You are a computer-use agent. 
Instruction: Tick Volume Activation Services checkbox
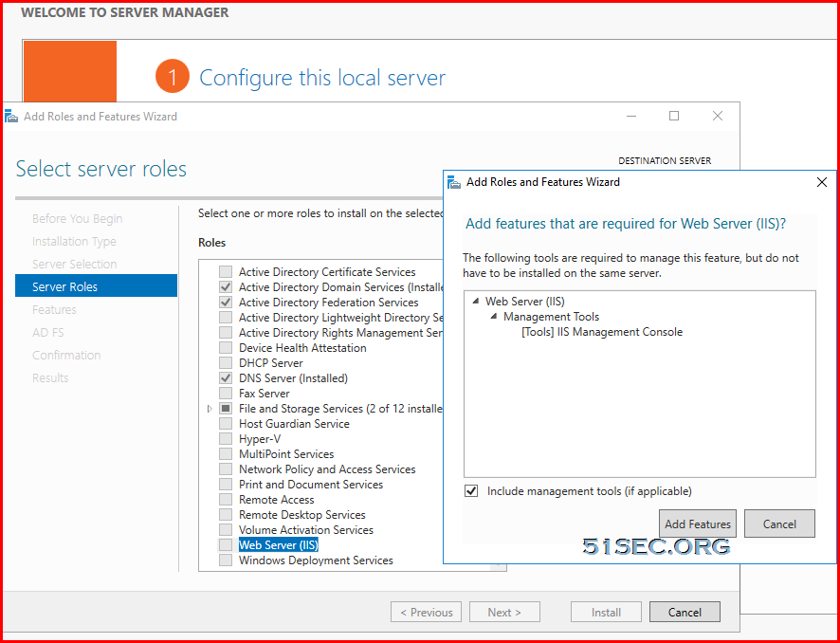click(x=226, y=530)
